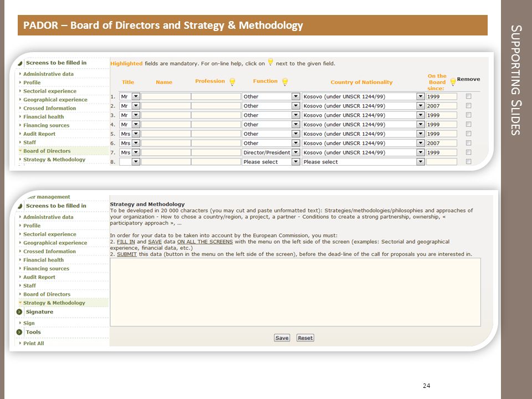
Task: Tick the Remove checkbox for row 1
Action: (x=469, y=96)
